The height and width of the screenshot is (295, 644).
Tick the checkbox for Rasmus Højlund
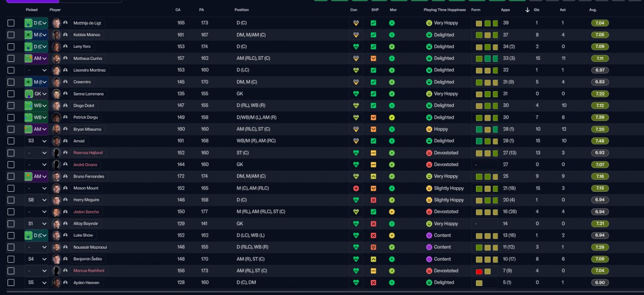(11, 153)
